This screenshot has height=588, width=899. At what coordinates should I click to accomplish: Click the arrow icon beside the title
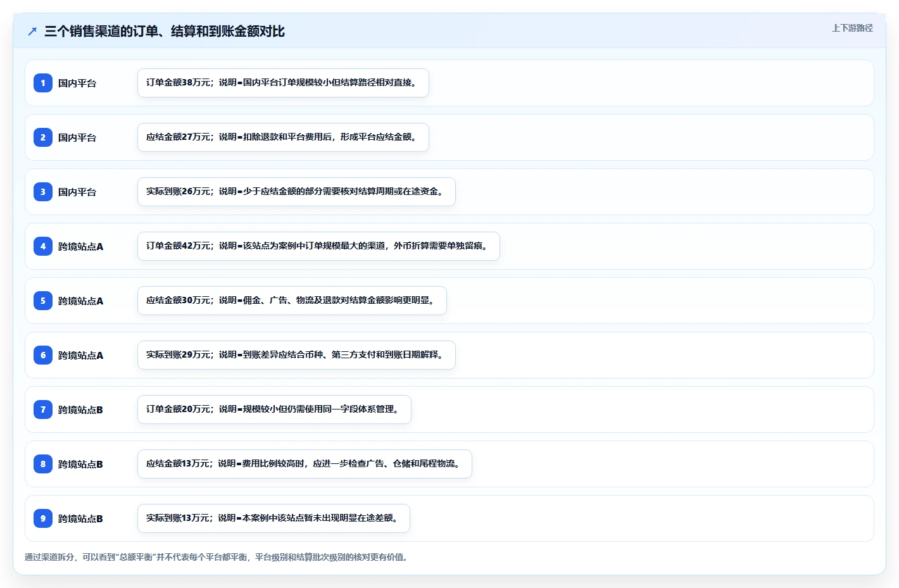click(x=32, y=31)
